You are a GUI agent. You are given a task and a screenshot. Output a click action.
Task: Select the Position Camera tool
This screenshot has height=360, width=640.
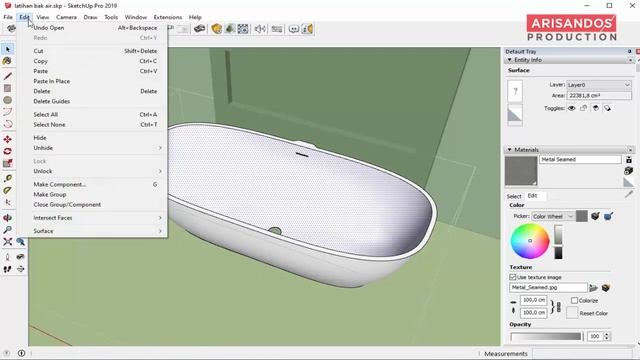pos(7,257)
